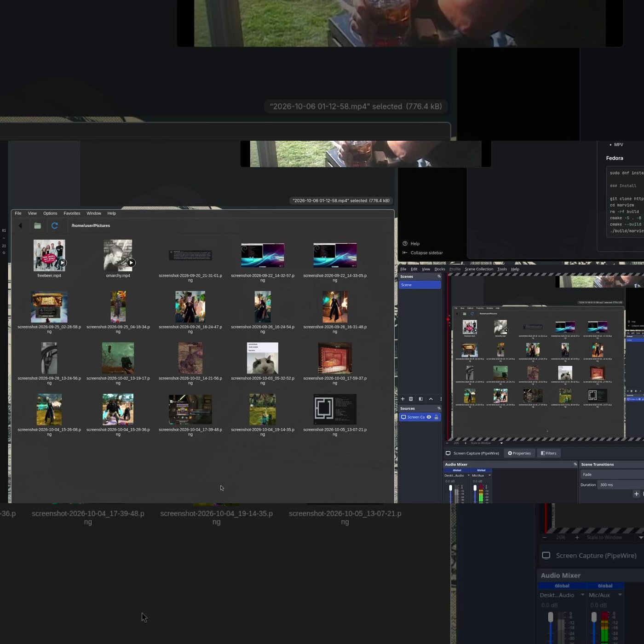Toggle the lock on Screen Capture source
Screen dimensions: 644x644
pos(437,417)
